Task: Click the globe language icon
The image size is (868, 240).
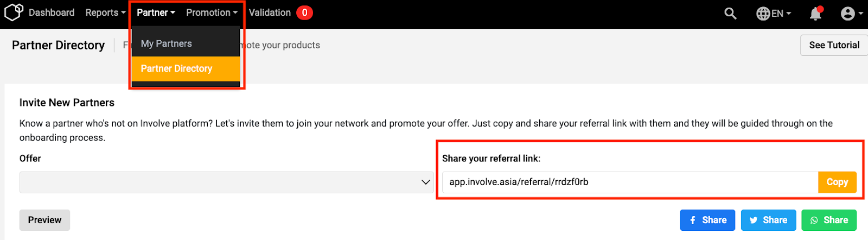Action: [763, 13]
